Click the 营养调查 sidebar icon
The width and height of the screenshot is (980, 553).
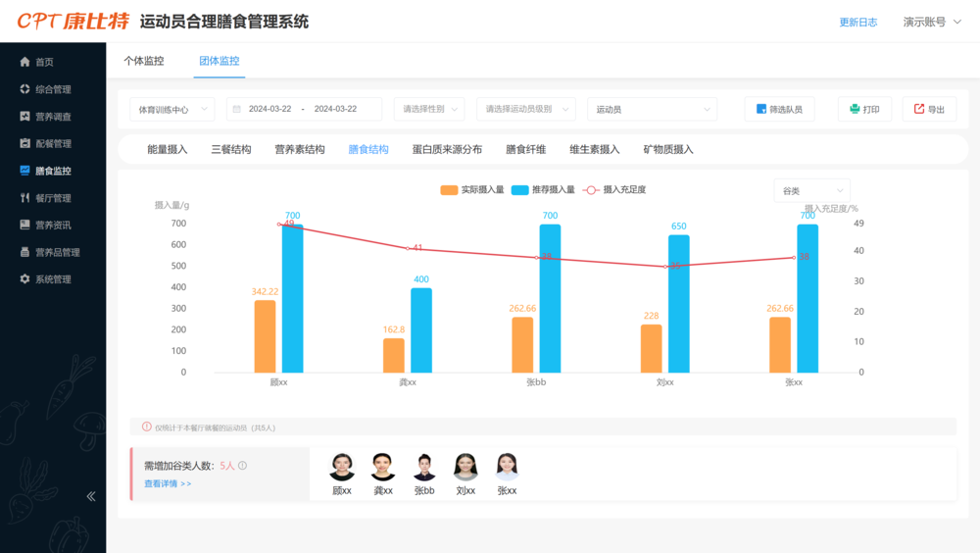24,116
